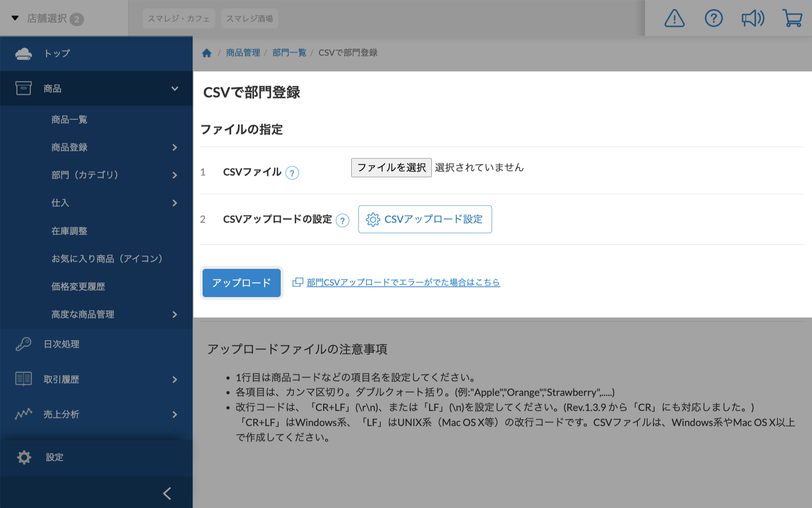Show help for CSVアップロードの設定
Image resolution: width=812 pixels, height=508 pixels.
pos(343,220)
